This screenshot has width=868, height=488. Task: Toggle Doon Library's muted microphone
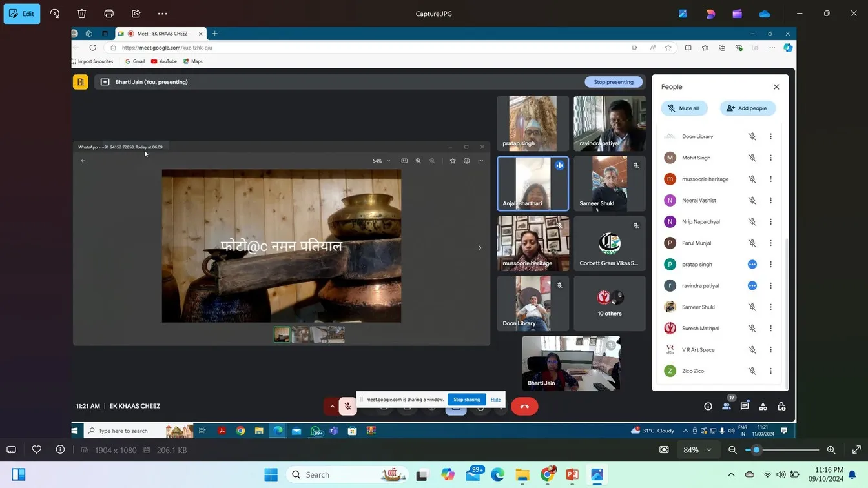[752, 136]
